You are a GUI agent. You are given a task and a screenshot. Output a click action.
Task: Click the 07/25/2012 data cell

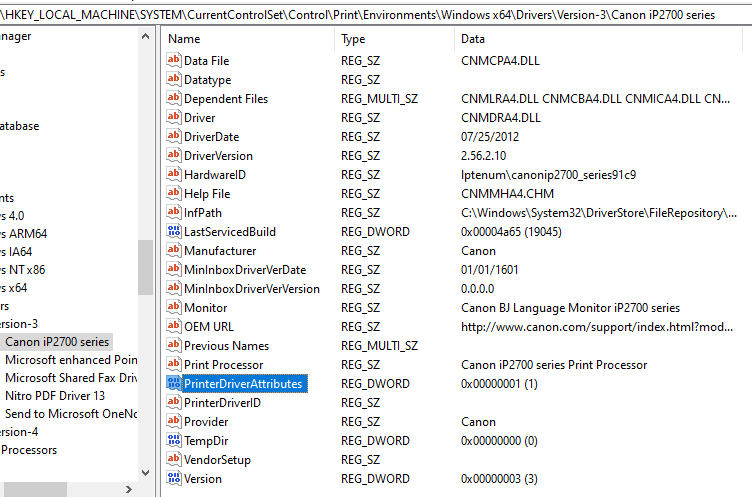[x=490, y=137]
